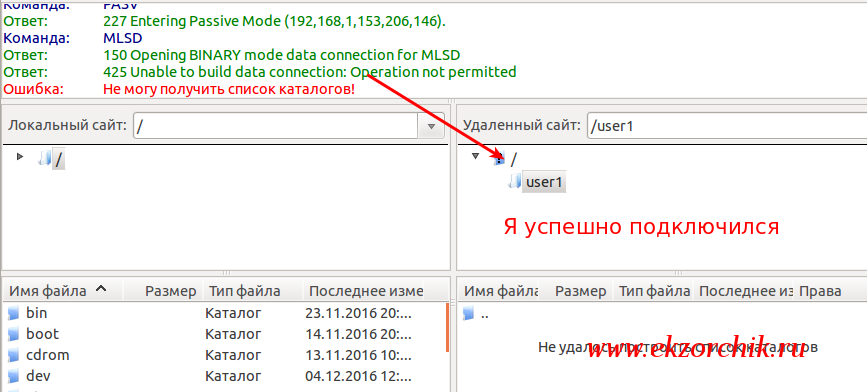Click Каталог type cell in the dev row
Image resolution: width=867 pixels, height=392 pixels.
tap(233, 376)
